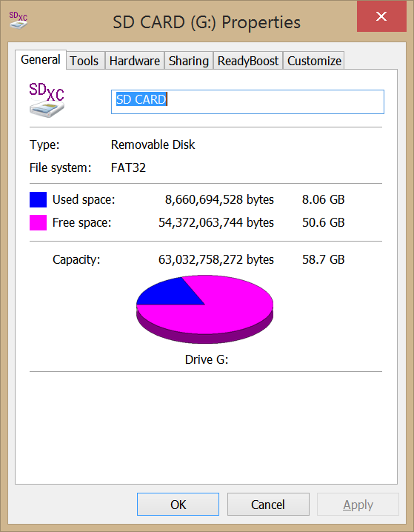Click the Drive G: label under chart
The width and height of the screenshot is (414, 532).
click(x=207, y=359)
